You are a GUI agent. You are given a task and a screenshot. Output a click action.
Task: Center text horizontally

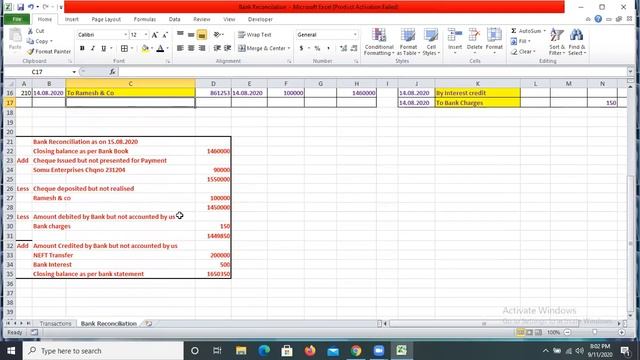(191, 48)
